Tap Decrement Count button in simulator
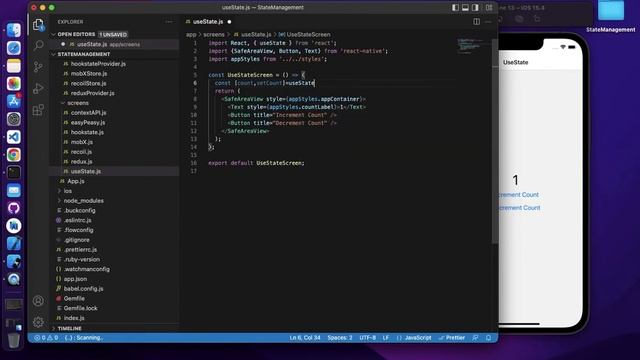 click(519, 208)
